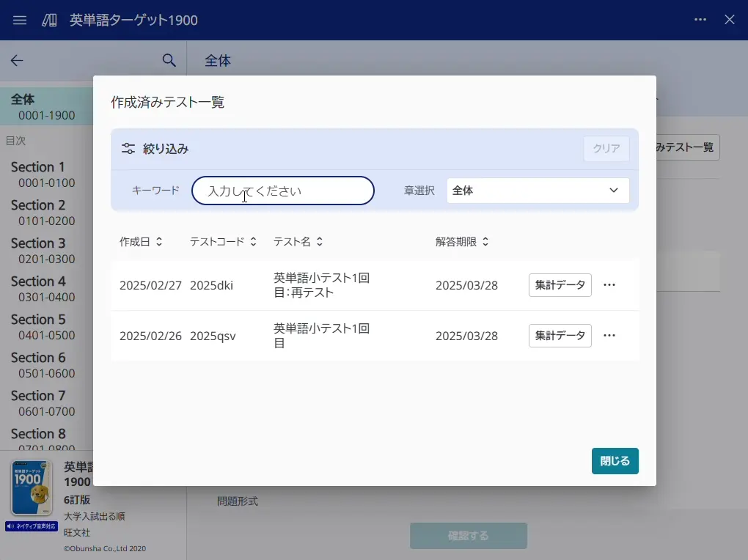Click the keyword input 入力してください field
This screenshot has width=748, height=560.
tap(282, 190)
